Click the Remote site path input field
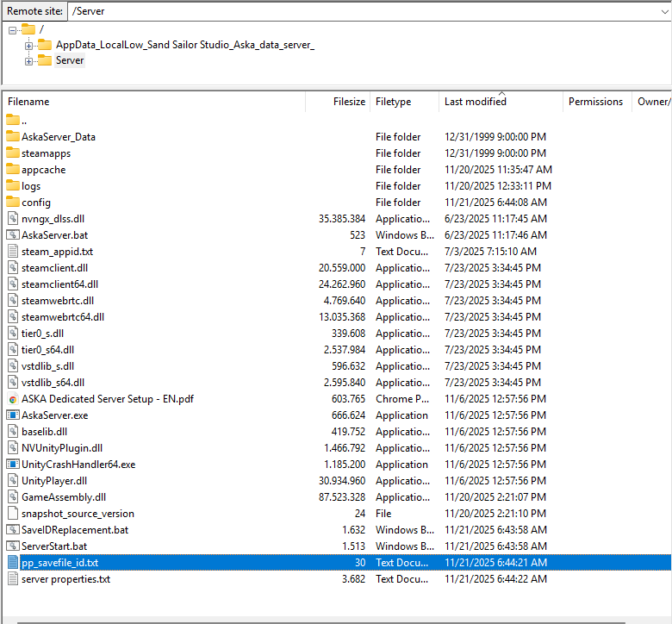The height and width of the screenshot is (624, 672). click(x=345, y=11)
